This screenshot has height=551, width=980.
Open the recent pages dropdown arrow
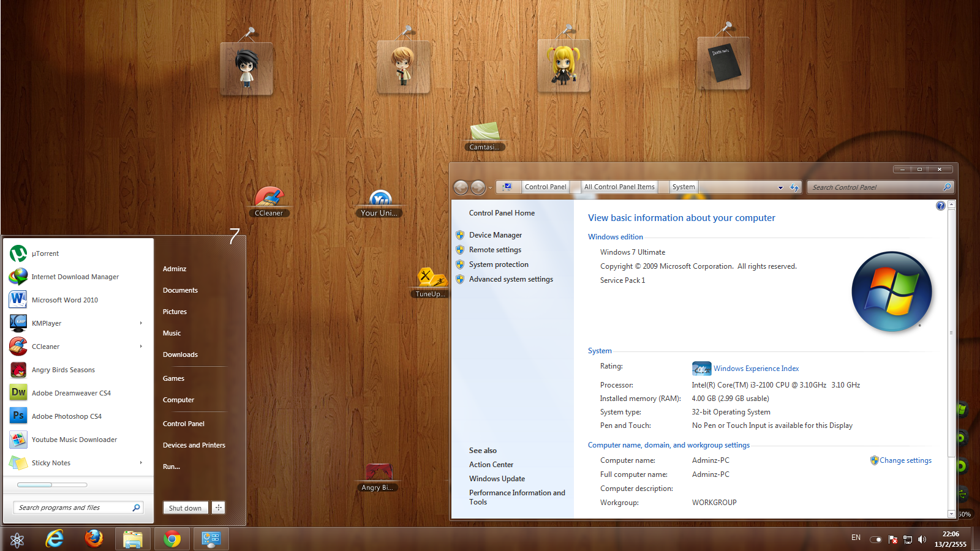(491, 188)
